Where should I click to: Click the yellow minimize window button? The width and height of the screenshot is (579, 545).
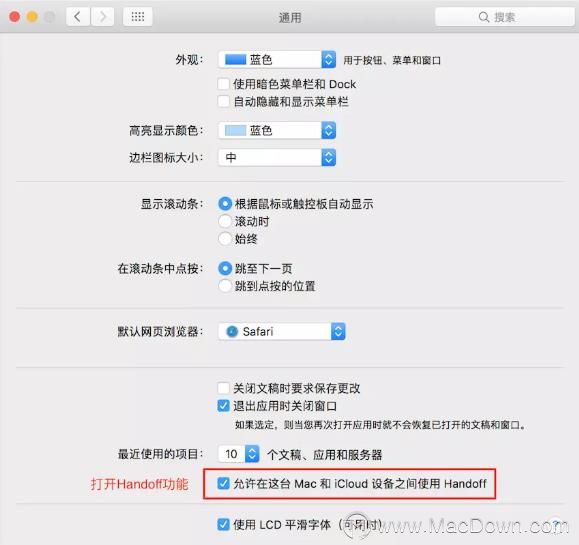pyautogui.click(x=32, y=17)
